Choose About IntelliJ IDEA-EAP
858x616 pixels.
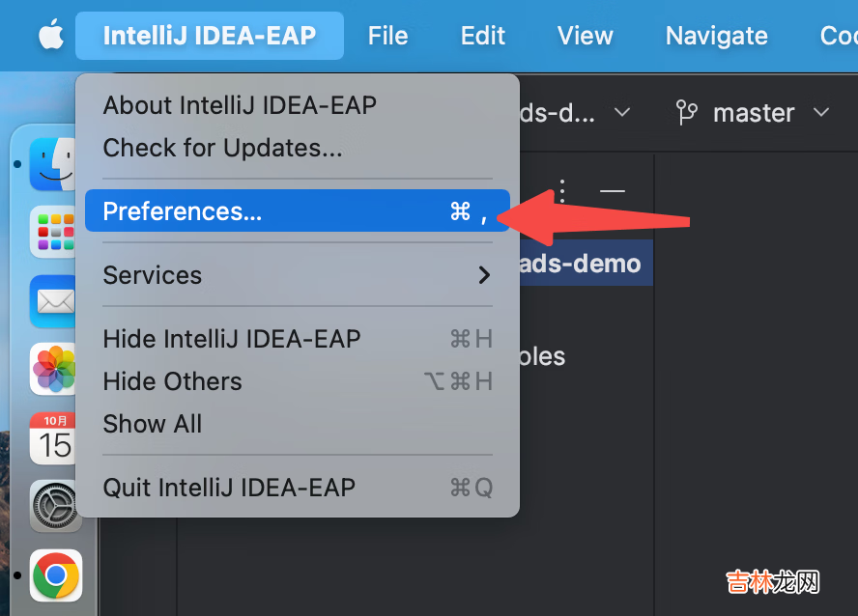tap(240, 104)
